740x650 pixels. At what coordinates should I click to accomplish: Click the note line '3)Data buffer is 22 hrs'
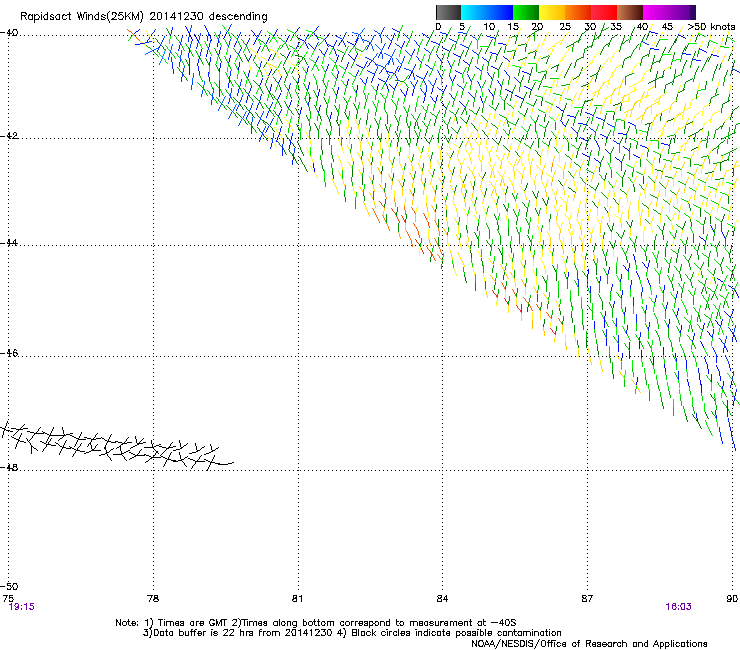tap(352, 633)
